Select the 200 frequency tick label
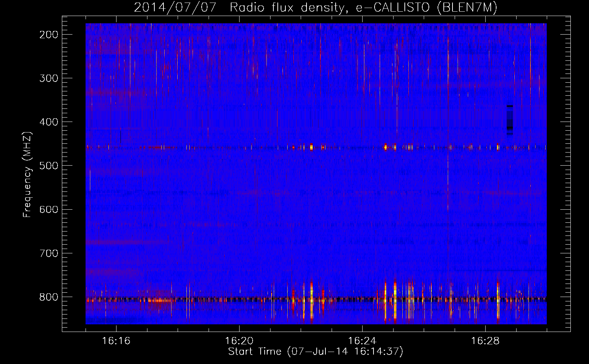The height and width of the screenshot is (364, 589). pos(48,35)
